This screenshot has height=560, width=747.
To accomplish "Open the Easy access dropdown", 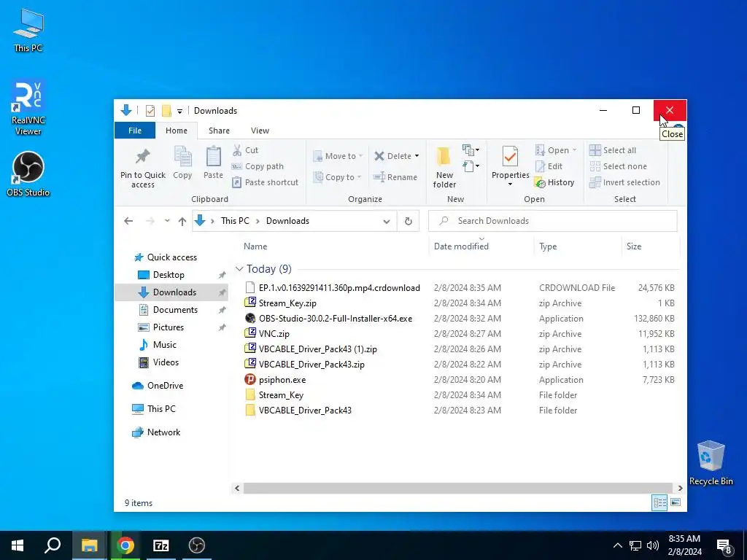I will tap(471, 166).
